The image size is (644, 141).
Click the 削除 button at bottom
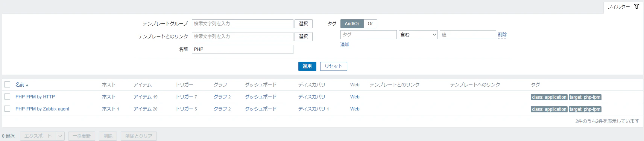(108, 136)
